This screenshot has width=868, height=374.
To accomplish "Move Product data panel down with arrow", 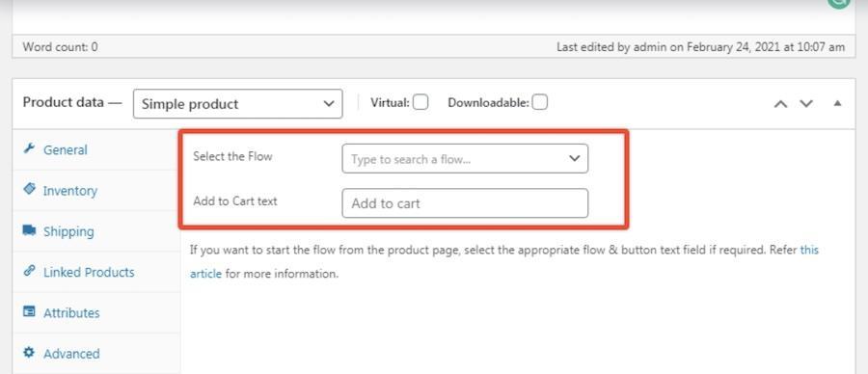I will [x=806, y=103].
